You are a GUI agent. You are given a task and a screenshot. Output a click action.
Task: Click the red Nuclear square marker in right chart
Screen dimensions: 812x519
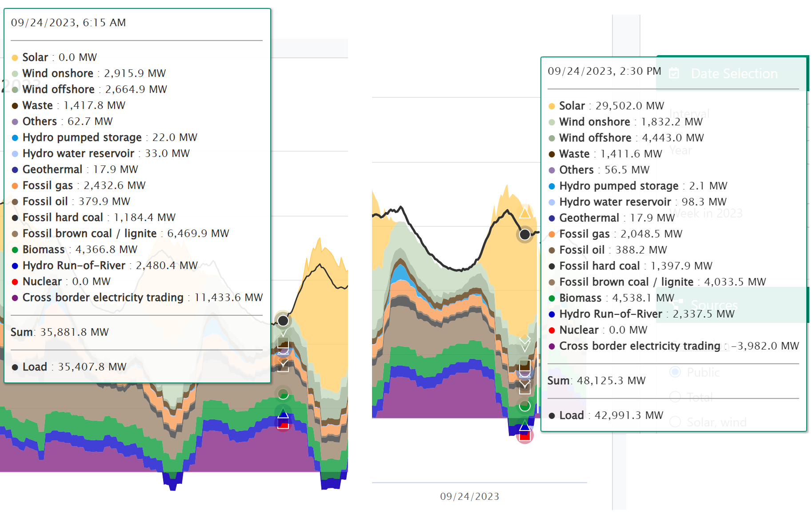click(525, 436)
